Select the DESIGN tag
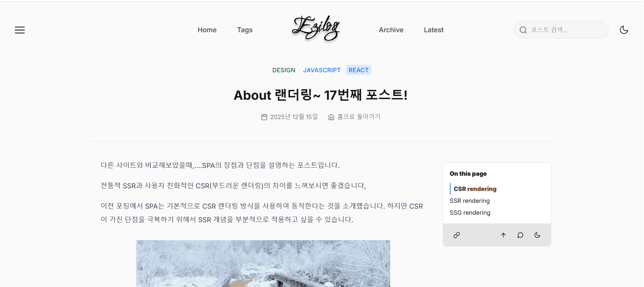644x287 pixels. click(284, 70)
